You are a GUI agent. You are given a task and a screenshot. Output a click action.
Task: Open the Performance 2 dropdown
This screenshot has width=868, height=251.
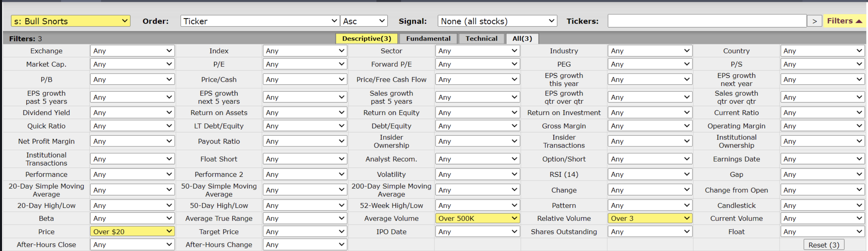pyautogui.click(x=305, y=174)
